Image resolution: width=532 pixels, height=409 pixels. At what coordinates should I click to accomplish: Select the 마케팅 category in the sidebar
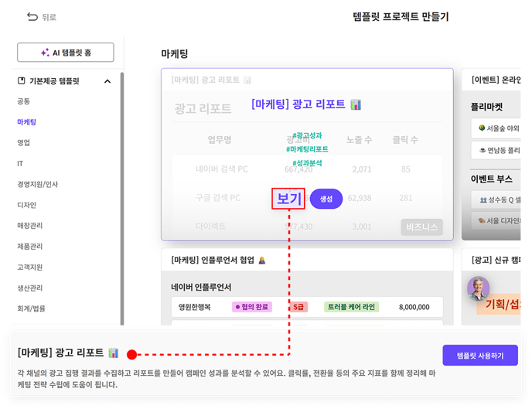(x=27, y=122)
